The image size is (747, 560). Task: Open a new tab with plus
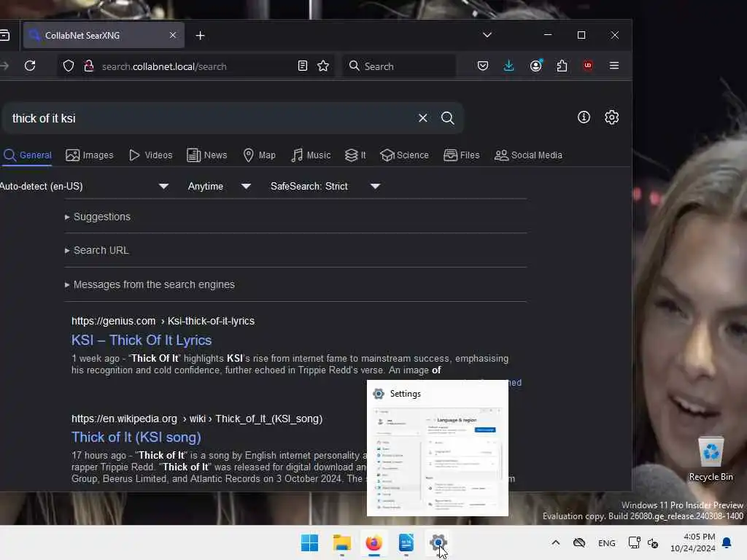(200, 36)
